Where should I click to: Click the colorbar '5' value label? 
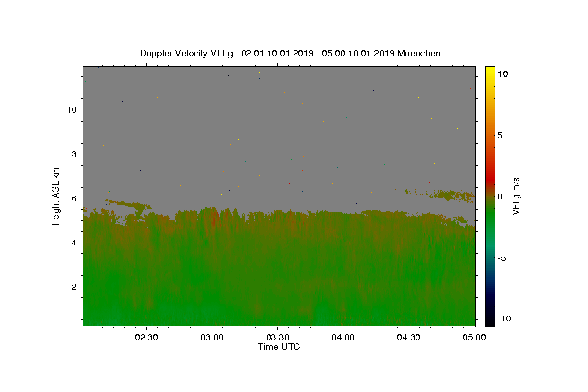[x=500, y=135]
